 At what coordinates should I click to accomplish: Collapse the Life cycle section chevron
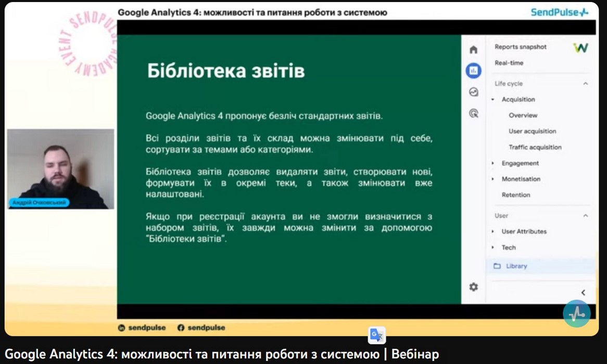[x=585, y=84]
